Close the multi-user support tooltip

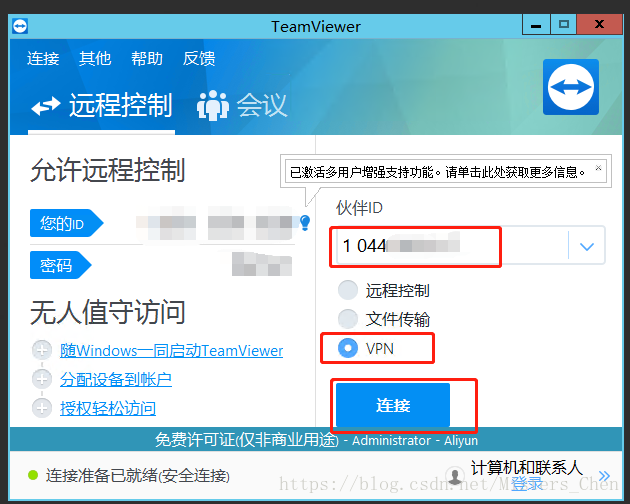pyautogui.click(x=598, y=168)
